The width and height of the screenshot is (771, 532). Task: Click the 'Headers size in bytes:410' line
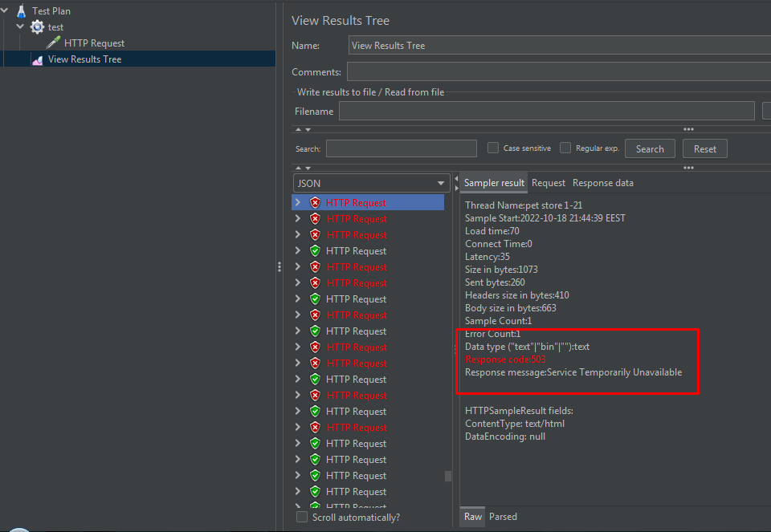pyautogui.click(x=517, y=295)
